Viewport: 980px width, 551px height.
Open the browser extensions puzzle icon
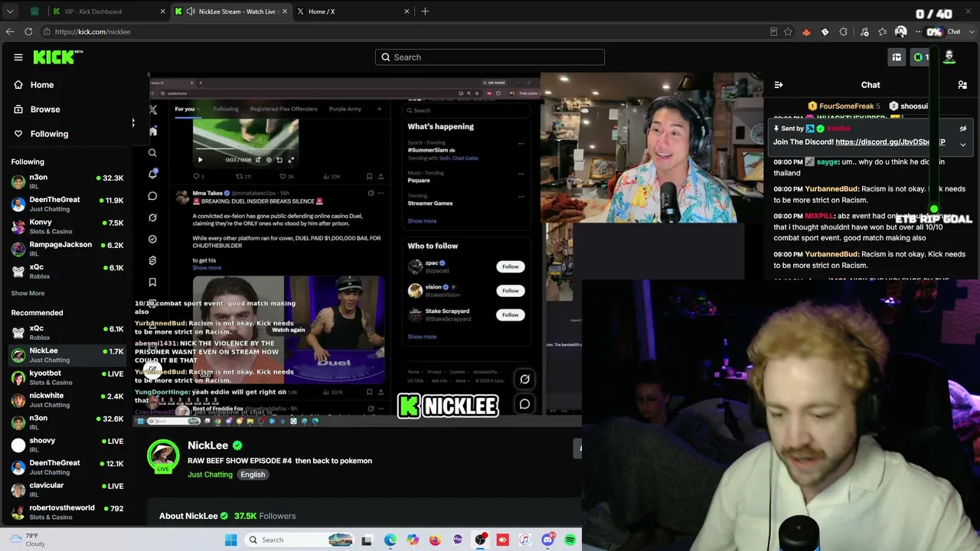844,31
